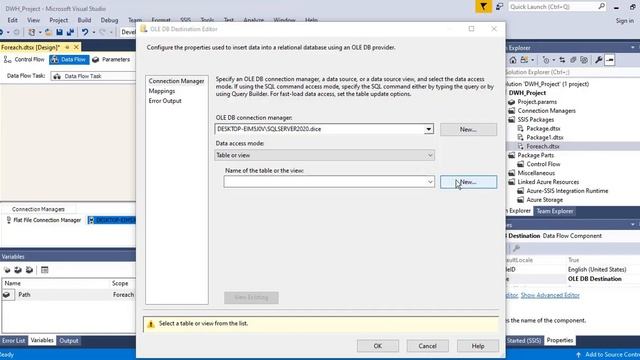Click Show Advanced Editor link
640x360 pixels.
550,295
